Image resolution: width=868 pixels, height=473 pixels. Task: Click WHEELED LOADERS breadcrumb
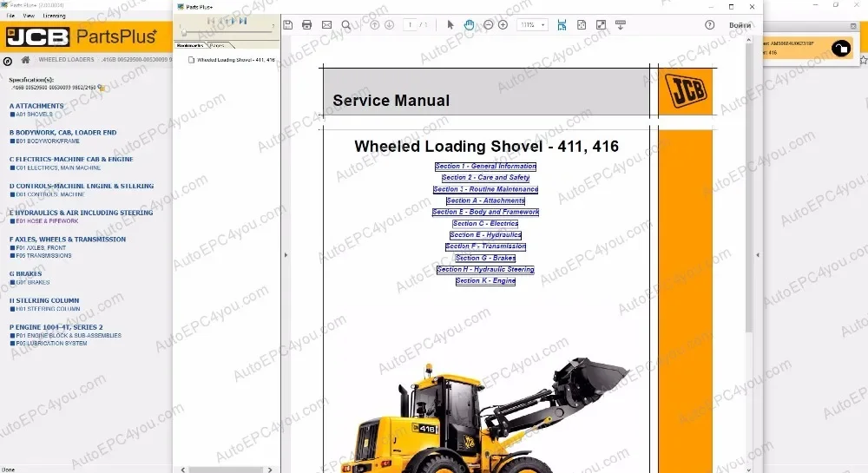pos(67,59)
